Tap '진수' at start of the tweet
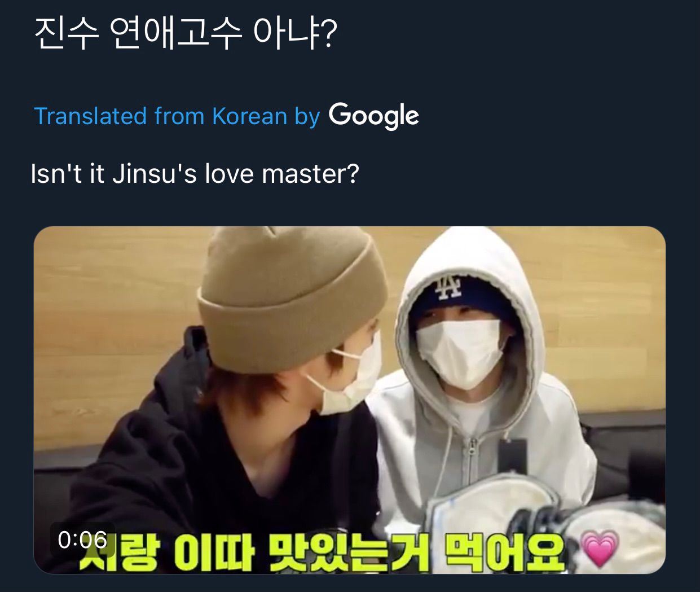 (67, 33)
